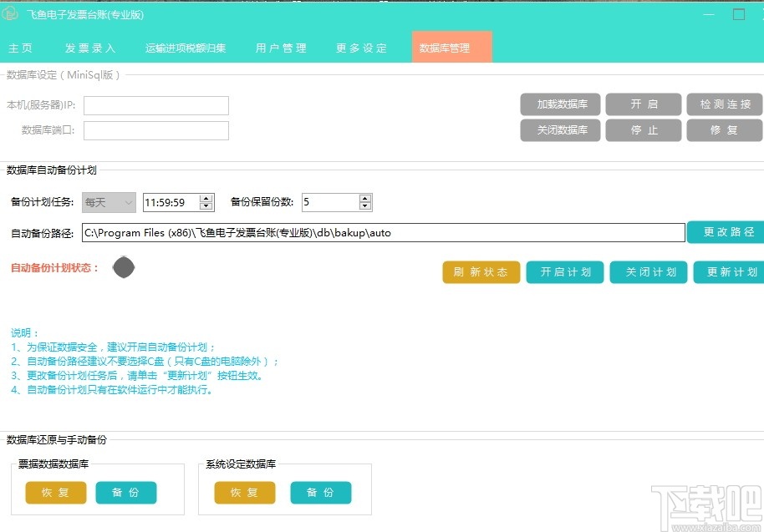Click the 停止 button
This screenshot has width=764, height=532.
click(x=643, y=130)
